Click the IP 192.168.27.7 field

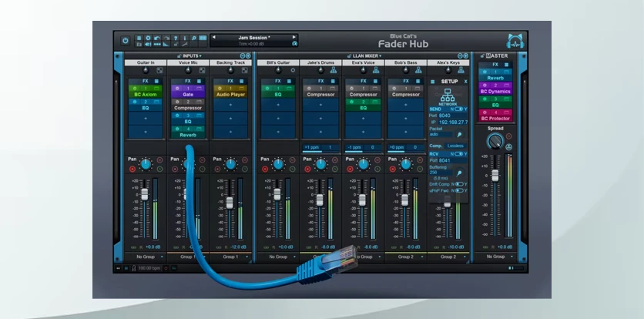coord(453,122)
